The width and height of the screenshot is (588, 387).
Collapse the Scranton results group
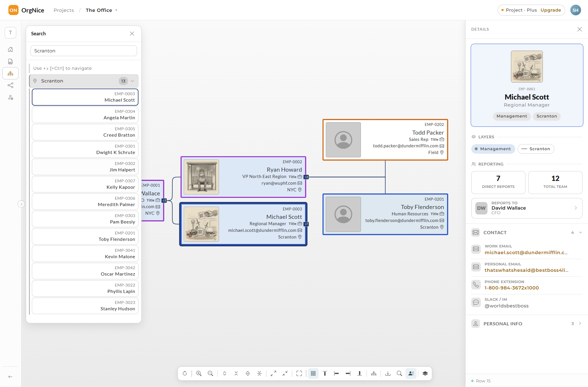[x=132, y=81]
